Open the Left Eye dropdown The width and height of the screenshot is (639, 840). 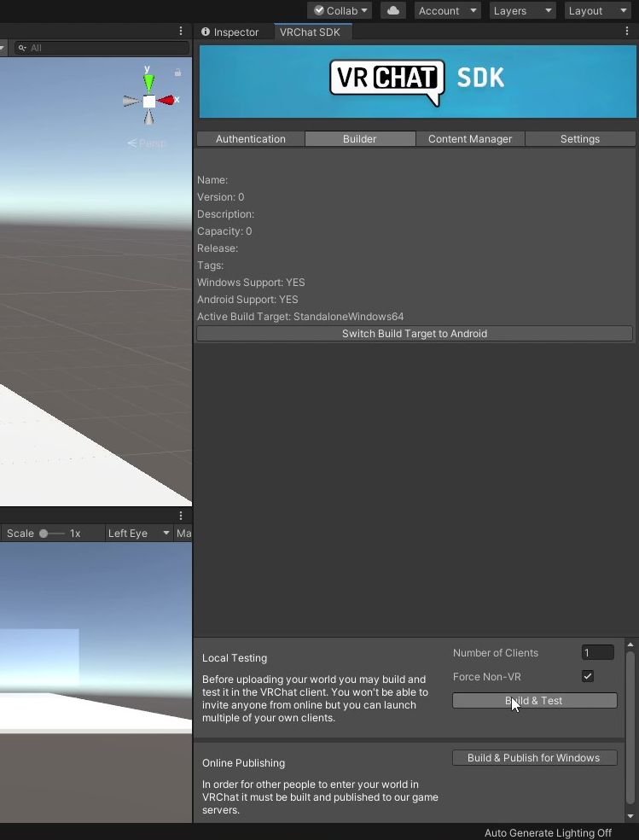pos(138,533)
